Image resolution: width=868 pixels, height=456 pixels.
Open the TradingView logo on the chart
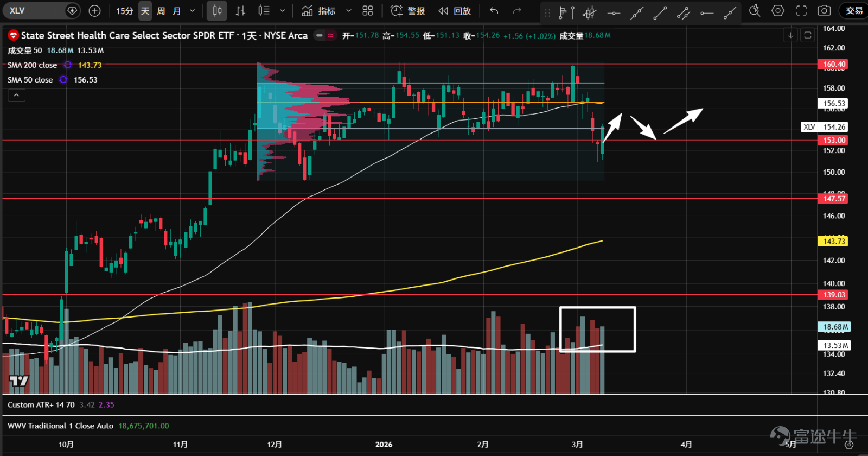(18, 381)
